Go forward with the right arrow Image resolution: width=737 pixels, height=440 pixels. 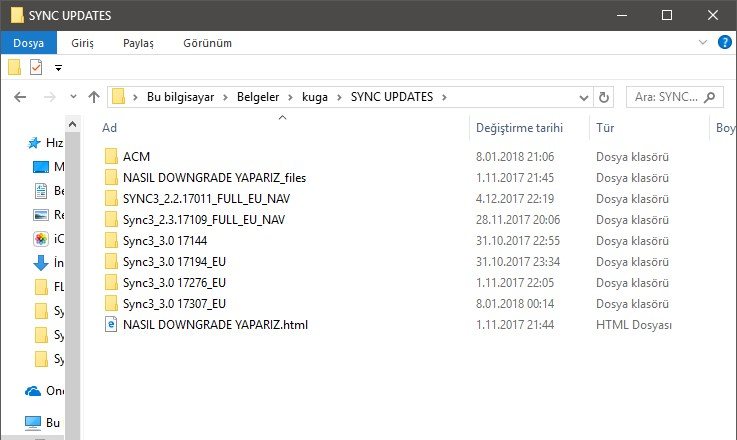point(49,97)
